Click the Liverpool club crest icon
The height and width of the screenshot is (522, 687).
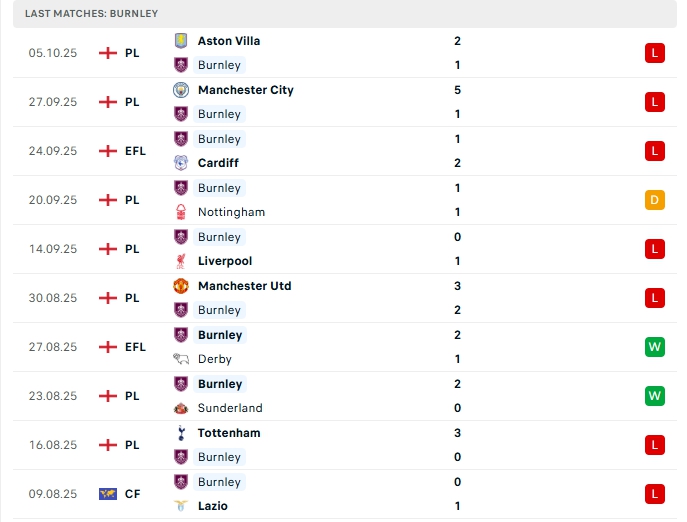pos(181,261)
